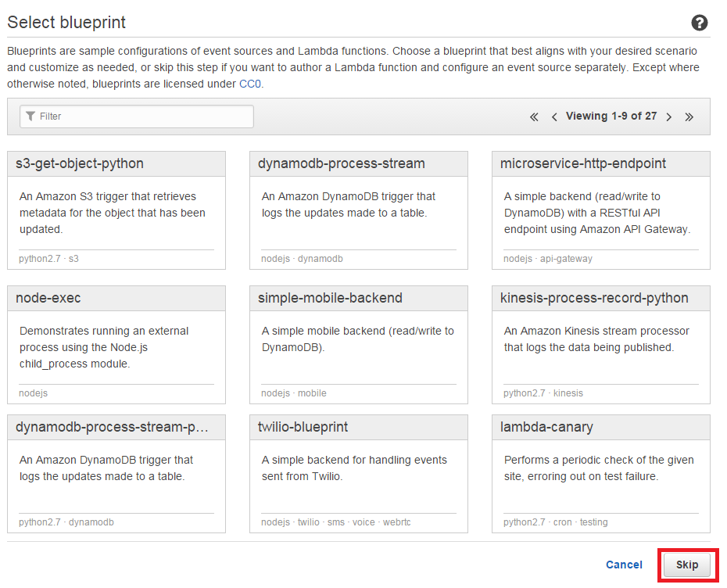Go to next page of blueprints
The width and height of the screenshot is (727, 588).
(668, 117)
